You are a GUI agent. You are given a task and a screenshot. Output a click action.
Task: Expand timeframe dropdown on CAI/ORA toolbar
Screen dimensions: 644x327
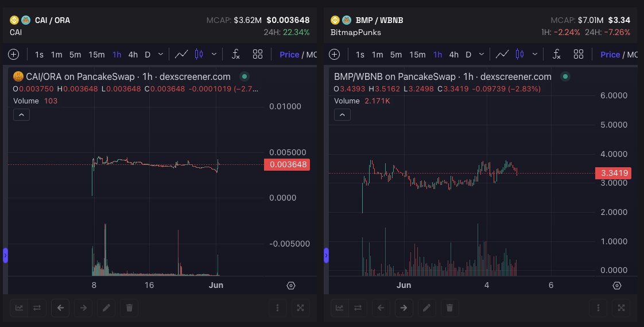click(x=161, y=54)
